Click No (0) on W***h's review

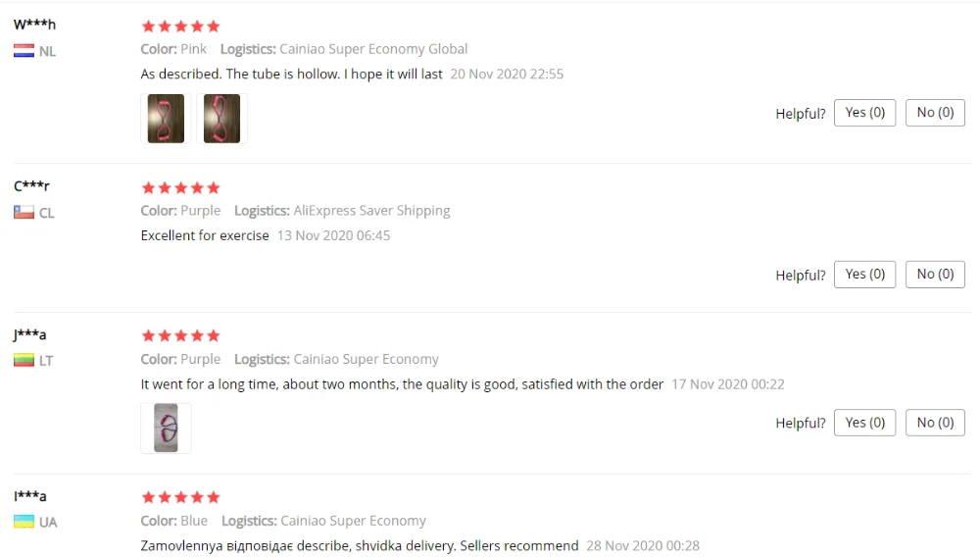tap(935, 113)
